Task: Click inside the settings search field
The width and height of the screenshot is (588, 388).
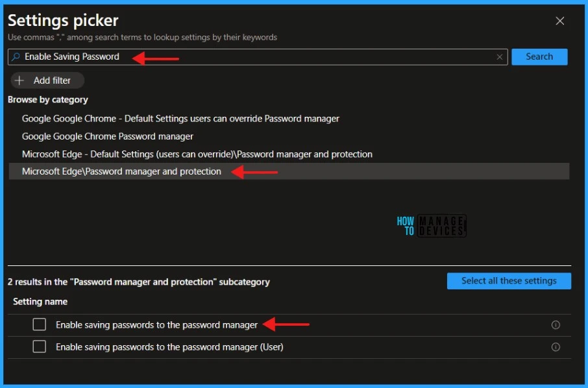Action: click(258, 56)
